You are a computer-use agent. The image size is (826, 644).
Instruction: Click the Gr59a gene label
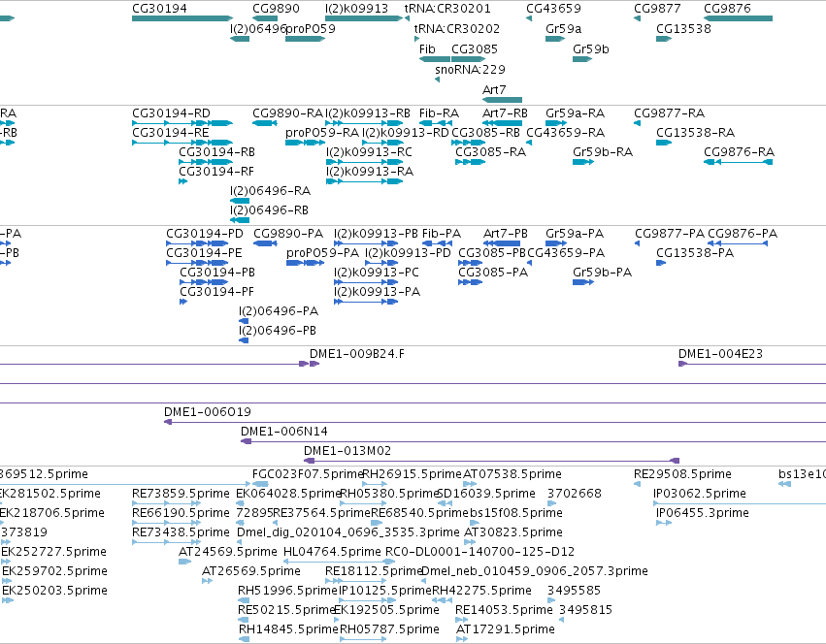tap(563, 28)
